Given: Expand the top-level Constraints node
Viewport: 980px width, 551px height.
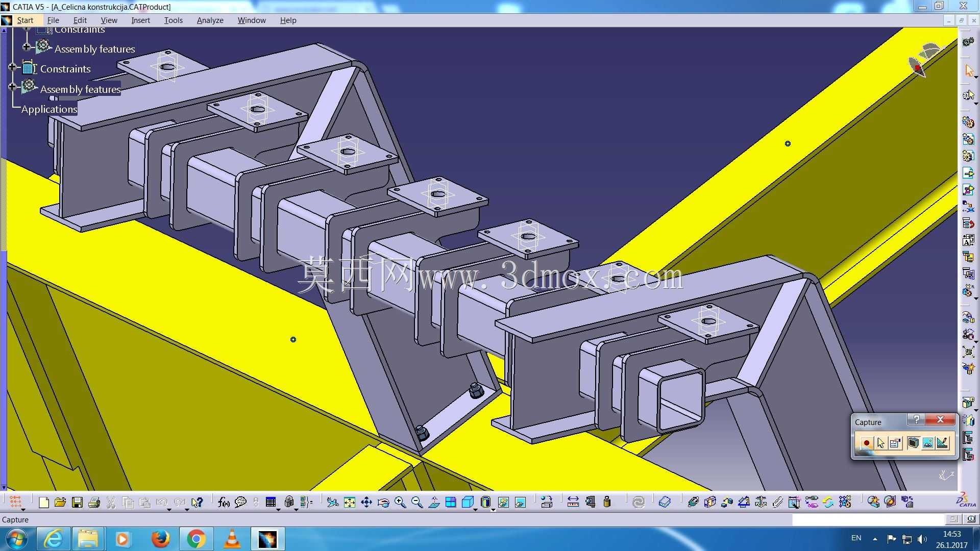Looking at the screenshot, I should pyautogui.click(x=12, y=67).
